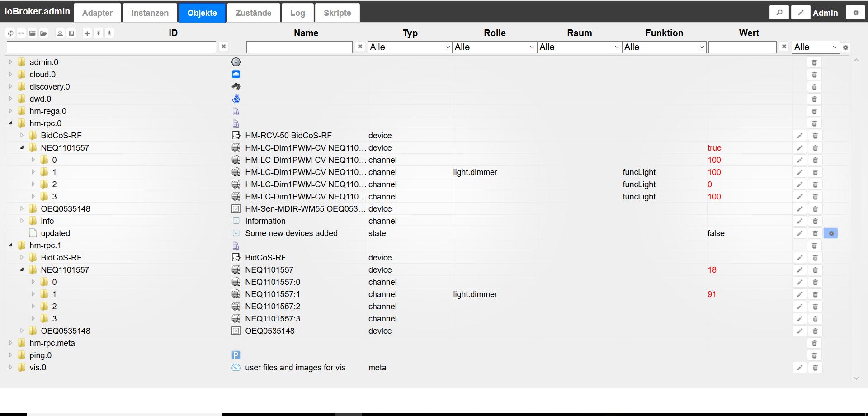Expand all nodes using open folder icon

[x=43, y=33]
